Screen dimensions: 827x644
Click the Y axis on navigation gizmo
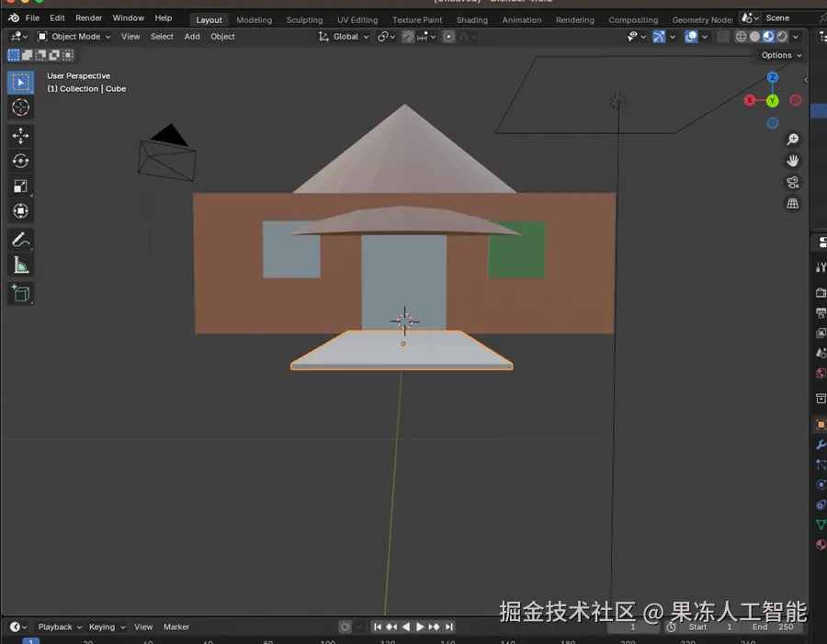pos(772,101)
